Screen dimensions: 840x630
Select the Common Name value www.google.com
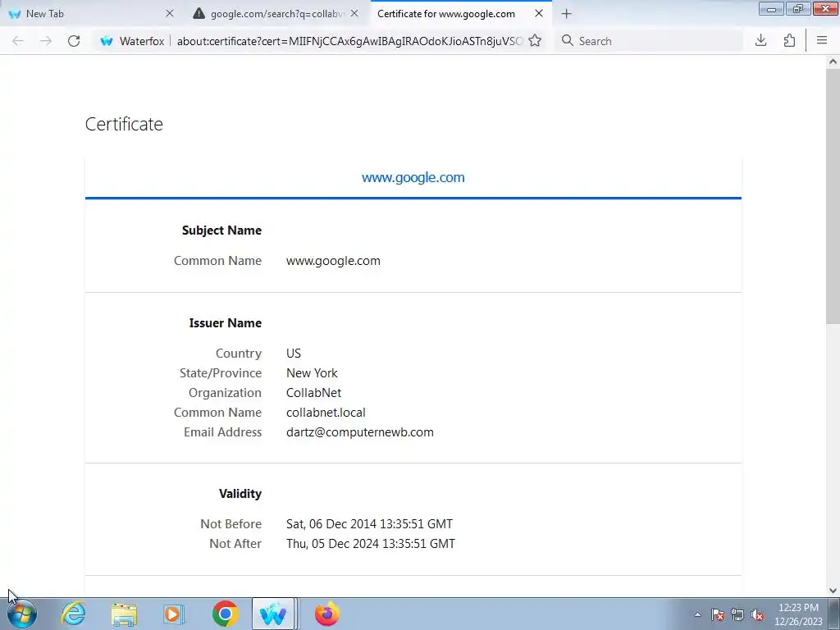(333, 261)
